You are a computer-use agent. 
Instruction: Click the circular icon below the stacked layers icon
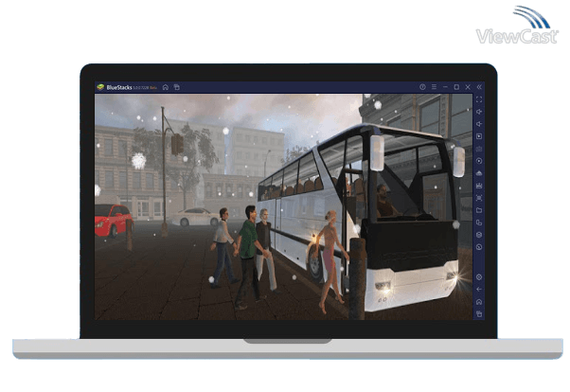pyautogui.click(x=479, y=247)
